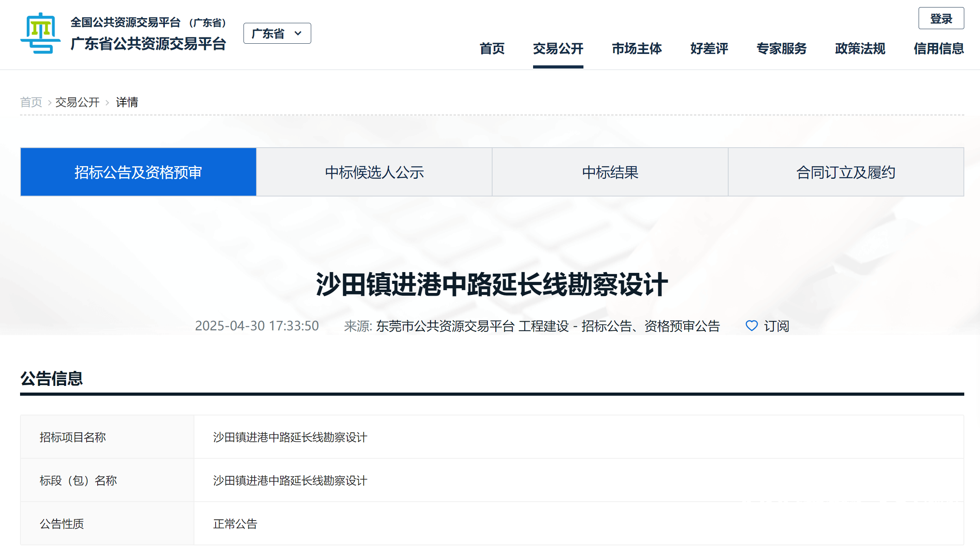Open 专家服务 navigation item

point(781,48)
